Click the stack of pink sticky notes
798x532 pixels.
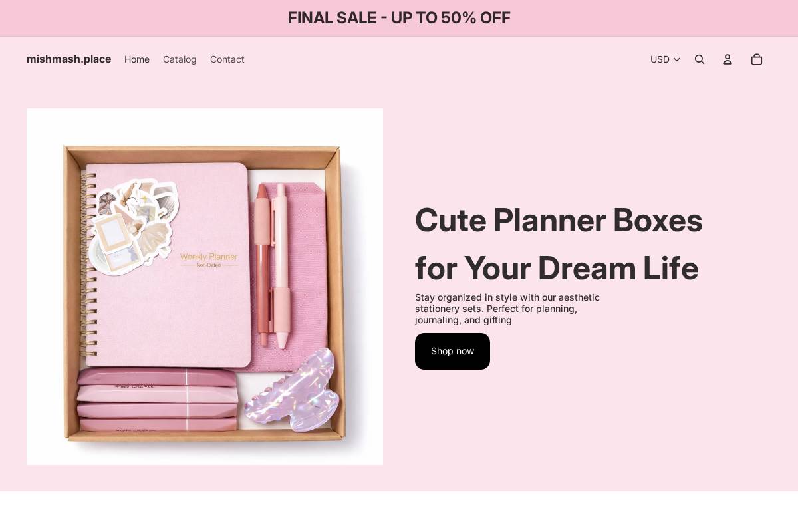point(157,401)
